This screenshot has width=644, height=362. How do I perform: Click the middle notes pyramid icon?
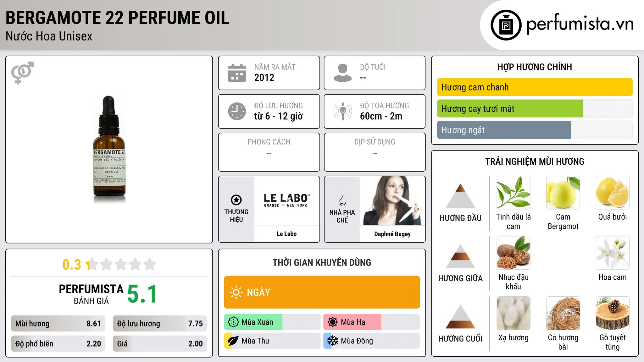460,256
